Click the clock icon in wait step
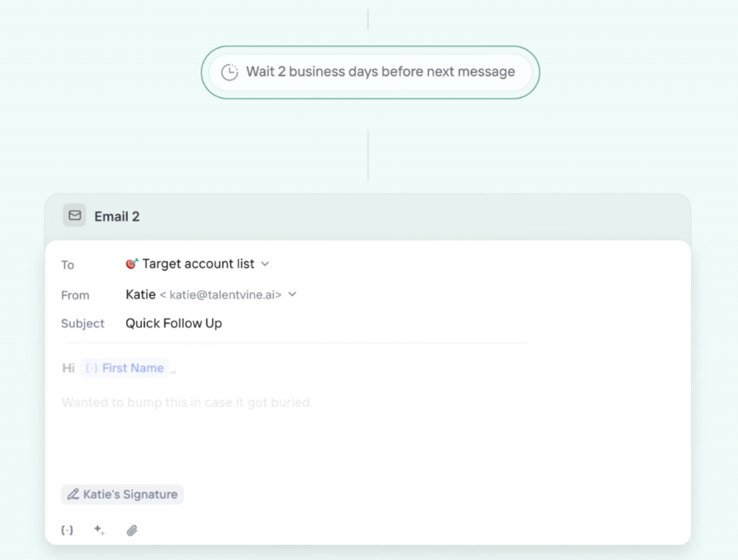The height and width of the screenshot is (560, 738). [x=230, y=72]
